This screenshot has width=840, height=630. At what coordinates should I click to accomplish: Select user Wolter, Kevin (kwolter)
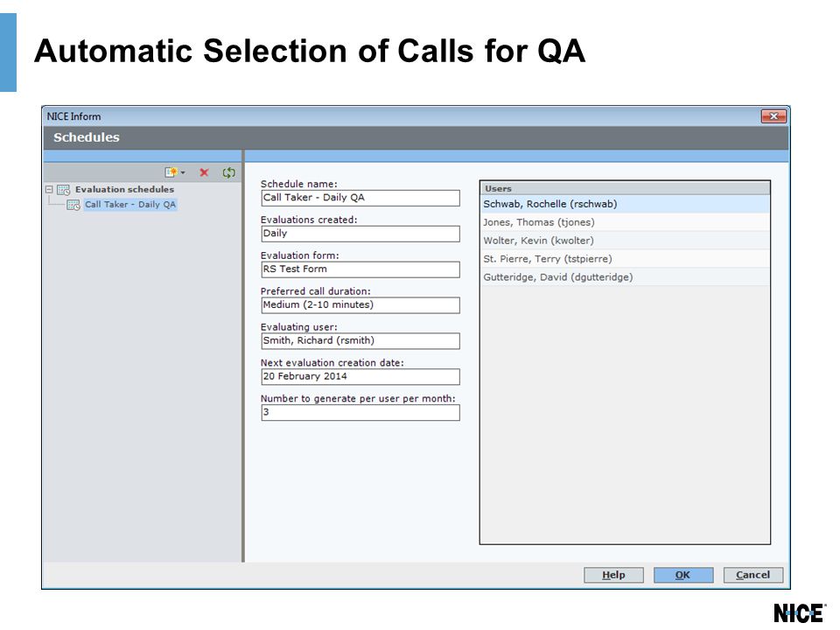click(625, 241)
